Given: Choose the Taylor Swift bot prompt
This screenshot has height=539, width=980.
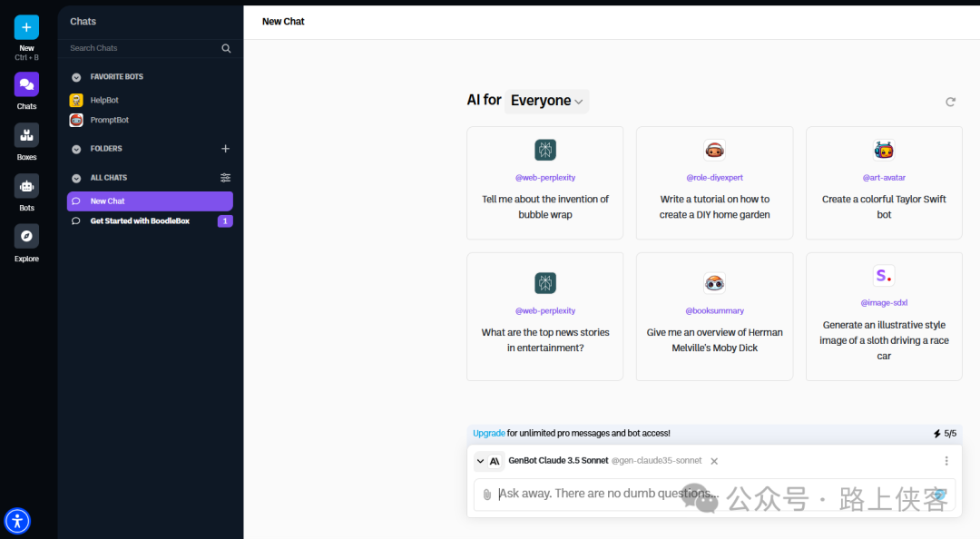Looking at the screenshot, I should click(x=884, y=182).
